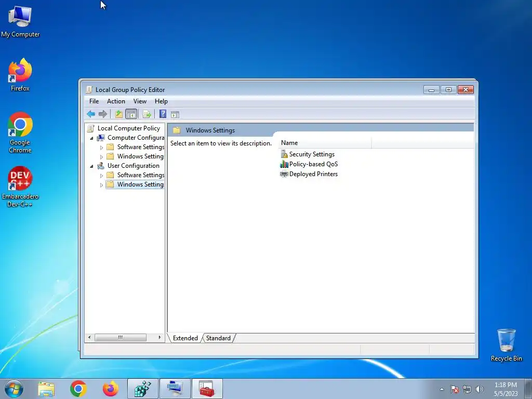532x399 pixels.
Task: Expand Windows Settings under User Configuration
Action: click(101, 185)
